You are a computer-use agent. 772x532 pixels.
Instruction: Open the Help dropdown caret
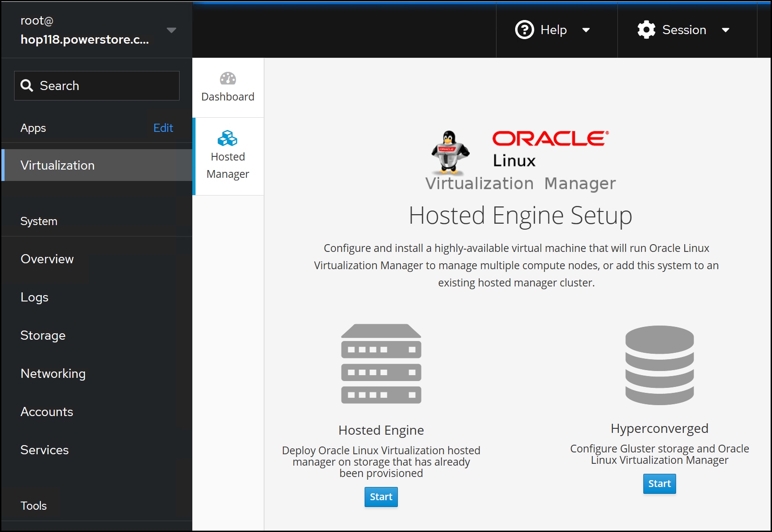point(586,30)
